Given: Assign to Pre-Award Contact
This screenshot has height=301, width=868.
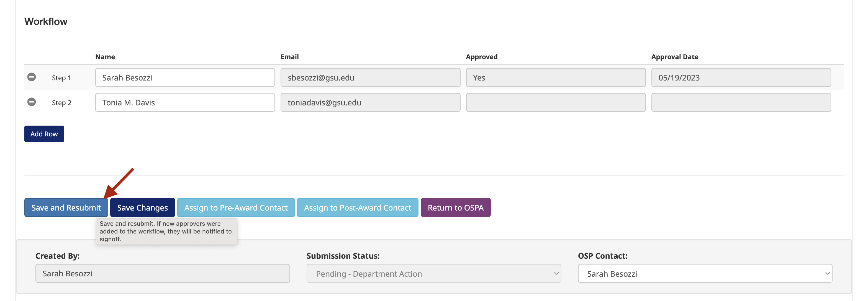Looking at the screenshot, I should 236,208.
